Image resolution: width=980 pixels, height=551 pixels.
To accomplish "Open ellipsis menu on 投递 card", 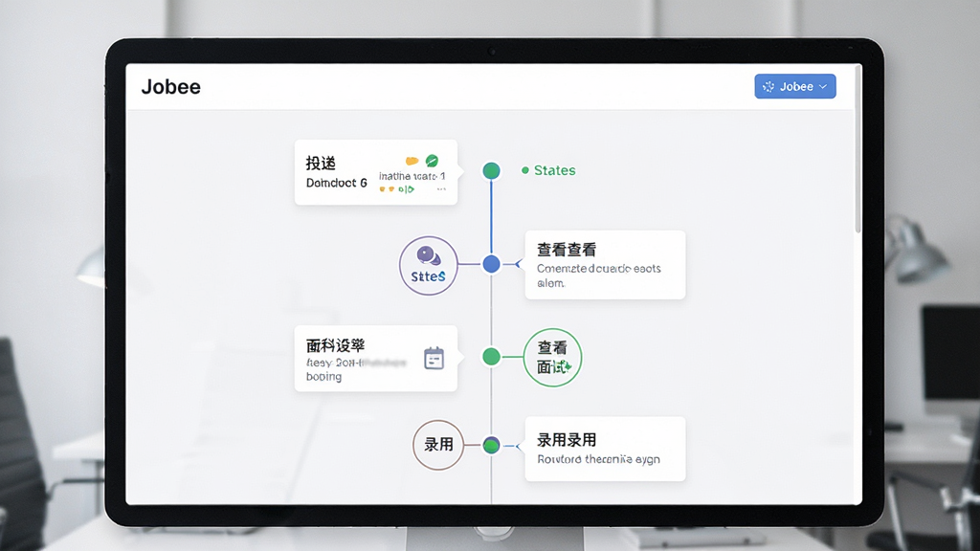I will tap(441, 188).
